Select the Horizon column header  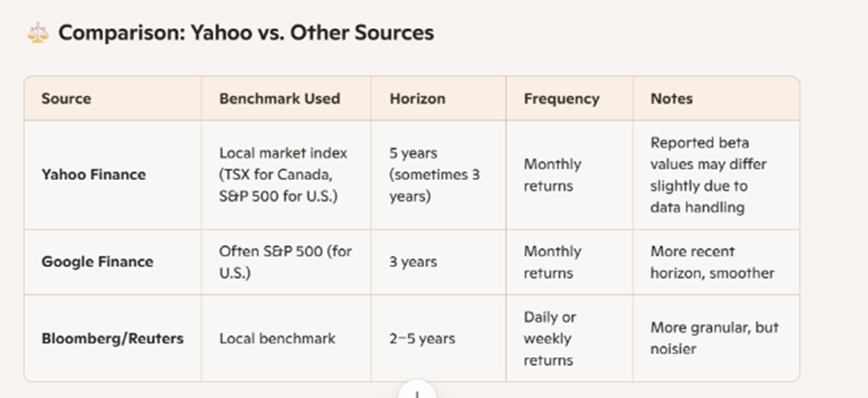418,98
